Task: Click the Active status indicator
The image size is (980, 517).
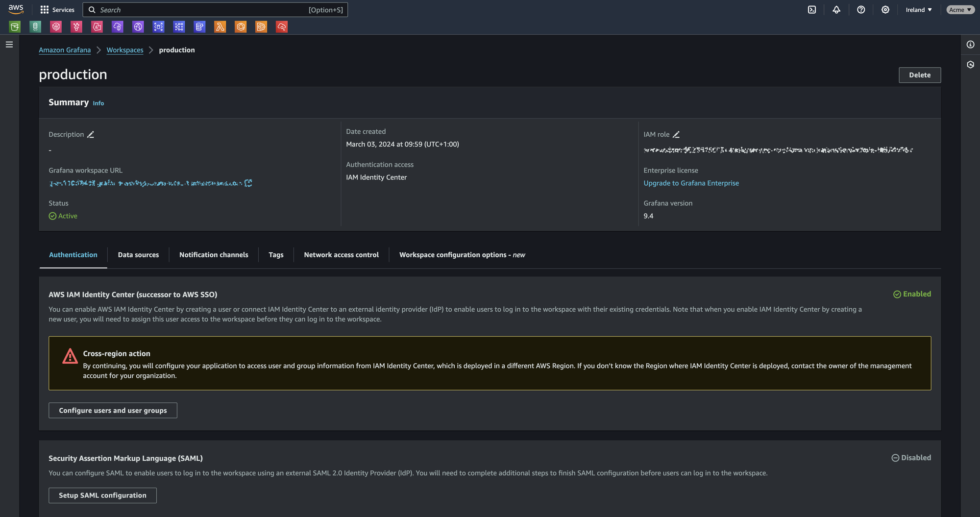Action: (x=63, y=216)
